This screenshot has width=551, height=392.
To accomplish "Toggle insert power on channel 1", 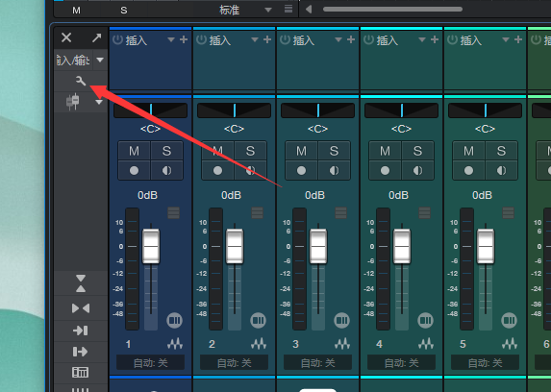I will pyautogui.click(x=117, y=39).
